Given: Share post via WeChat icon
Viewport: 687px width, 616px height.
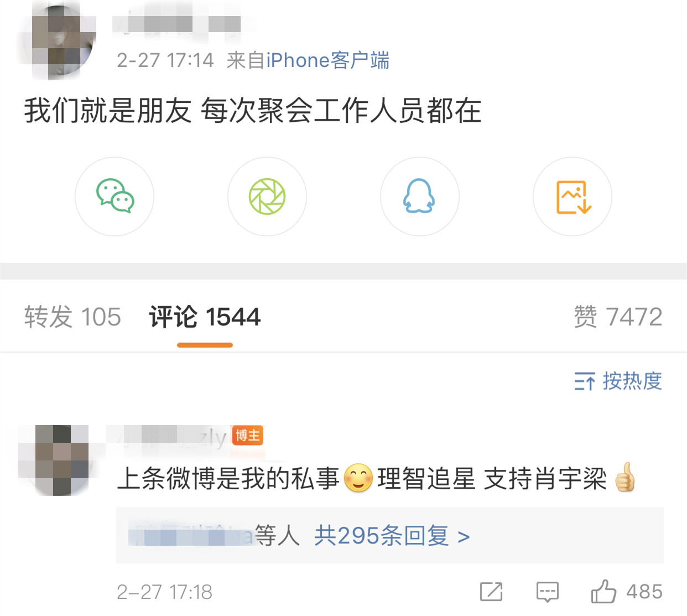Looking at the screenshot, I should pyautogui.click(x=114, y=196).
